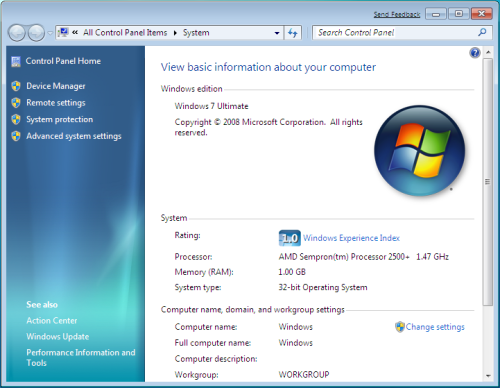Open System protection

pos(60,119)
